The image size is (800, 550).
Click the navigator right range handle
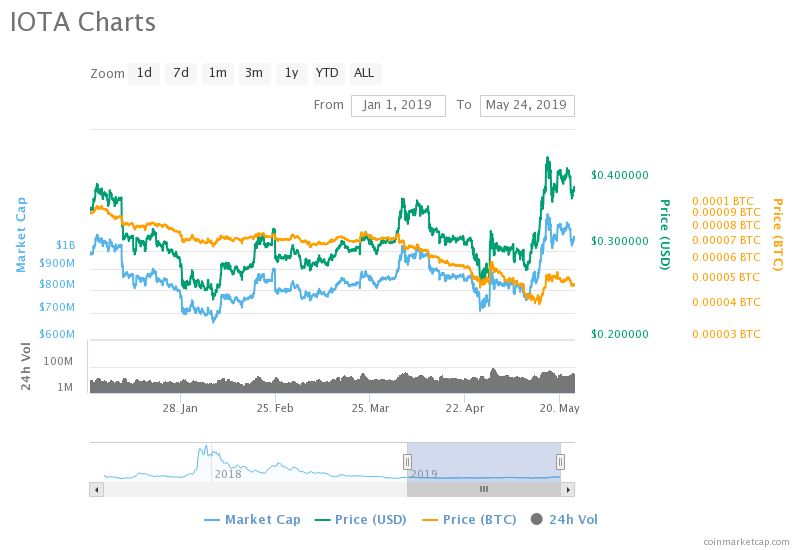560,462
